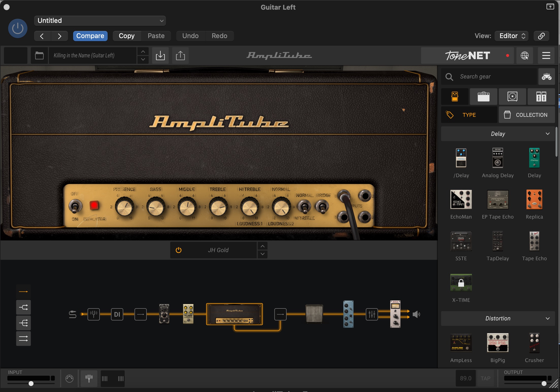Click the Redo button
The image size is (560, 392).
point(220,36)
